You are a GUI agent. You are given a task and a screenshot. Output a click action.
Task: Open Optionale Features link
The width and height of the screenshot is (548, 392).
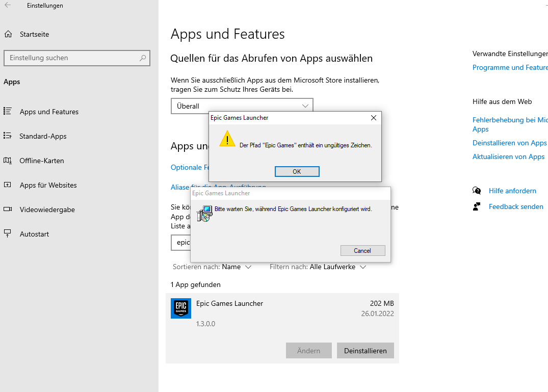pyautogui.click(x=190, y=167)
